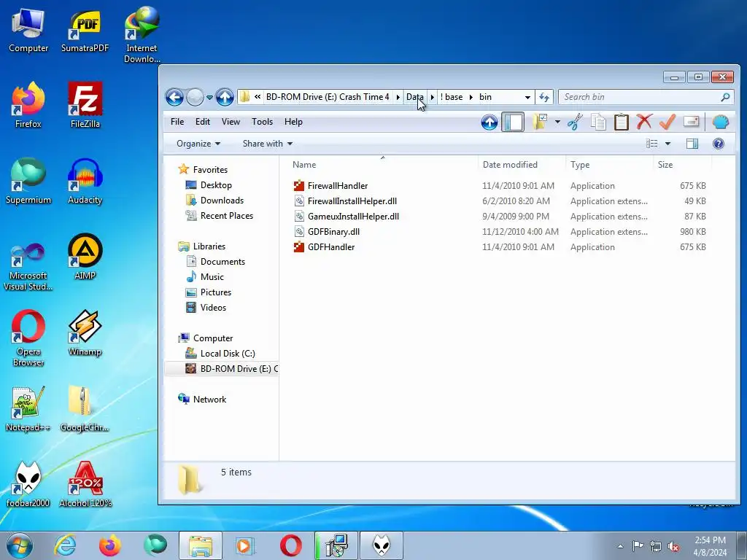Click the Data breadcrumb in address bar
The image size is (747, 560).
point(414,97)
